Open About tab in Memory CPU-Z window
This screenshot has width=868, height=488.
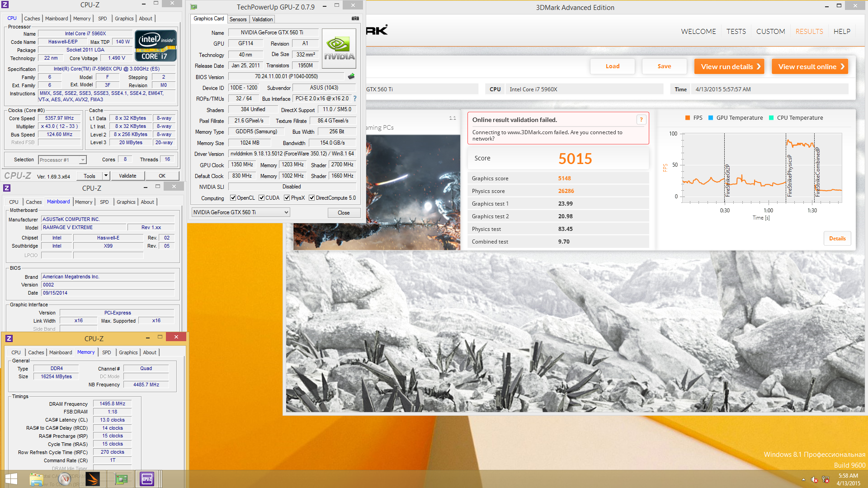point(150,352)
